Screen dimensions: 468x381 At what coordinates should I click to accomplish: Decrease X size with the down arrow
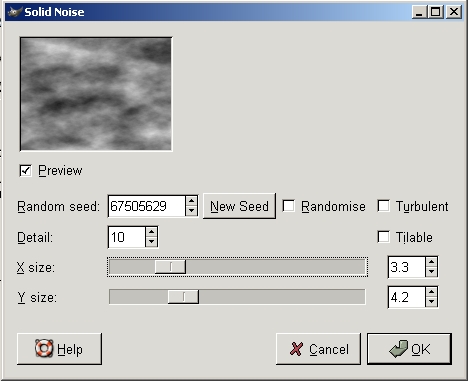click(432, 272)
